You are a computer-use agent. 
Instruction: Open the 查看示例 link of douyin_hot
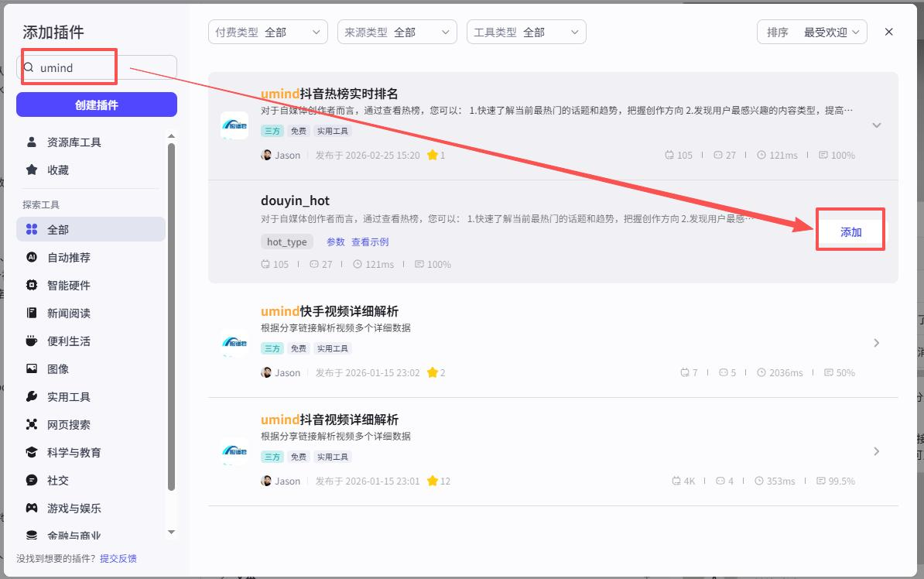click(370, 242)
